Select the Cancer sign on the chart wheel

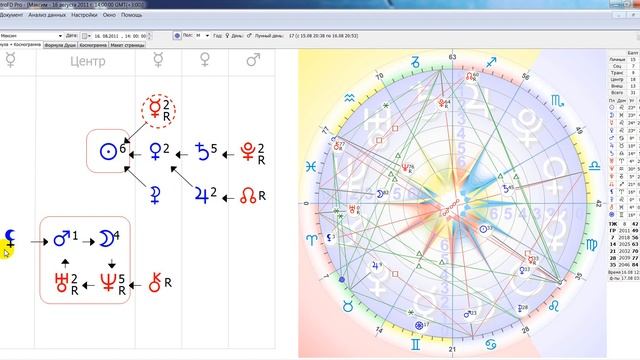(491, 345)
